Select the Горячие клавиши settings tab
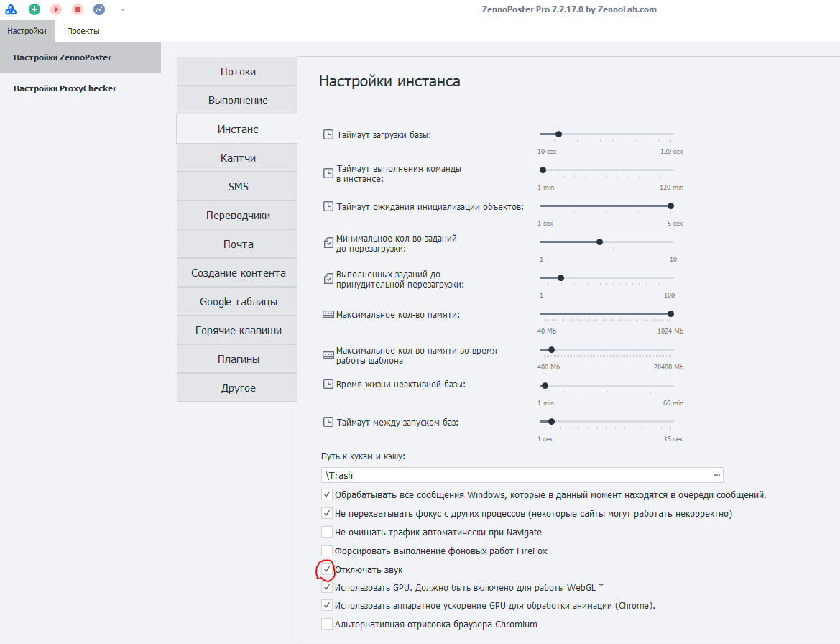This screenshot has height=644, width=840. pos(238,331)
